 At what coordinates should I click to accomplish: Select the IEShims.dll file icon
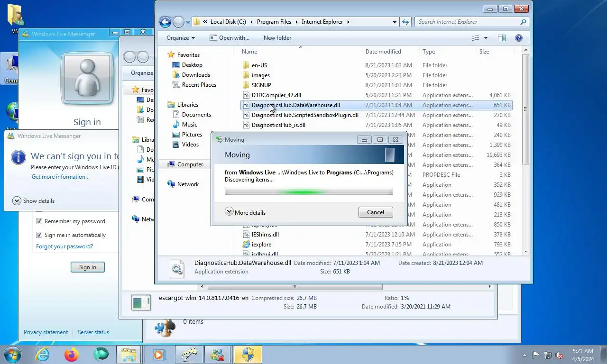tap(246, 235)
